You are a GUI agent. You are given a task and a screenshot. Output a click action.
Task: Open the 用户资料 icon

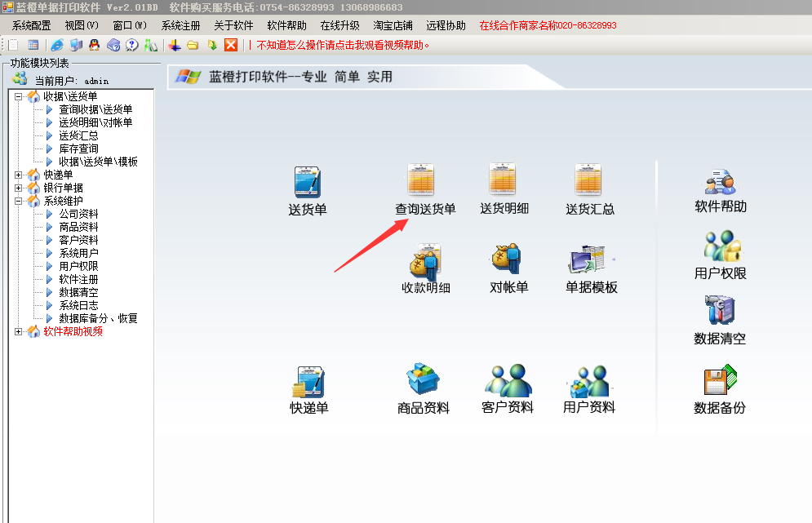pos(589,381)
